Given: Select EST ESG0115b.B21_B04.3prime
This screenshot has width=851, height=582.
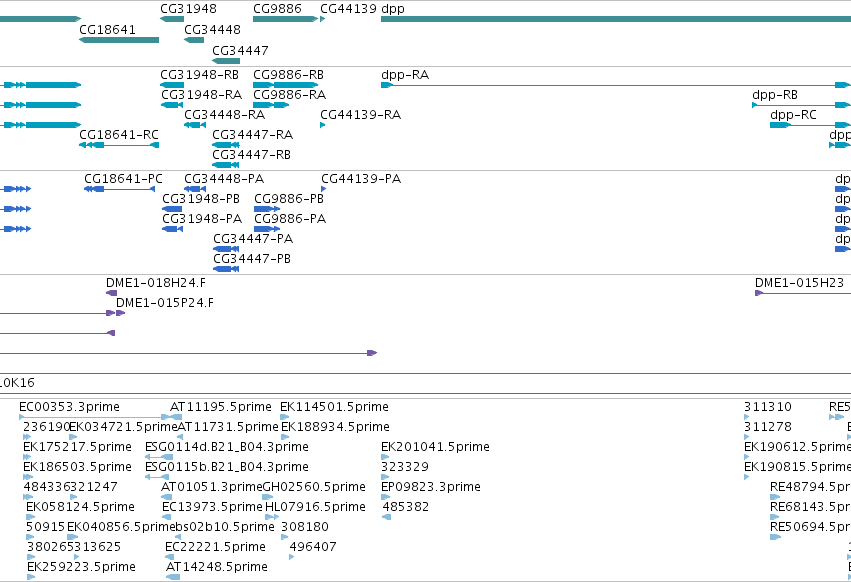Looking at the screenshot, I should point(227,467).
